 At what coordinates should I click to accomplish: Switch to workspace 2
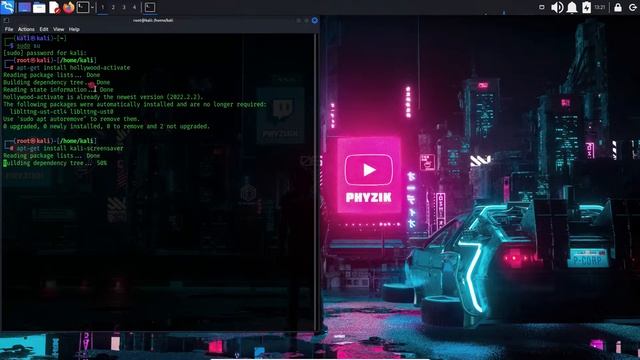[113, 7]
